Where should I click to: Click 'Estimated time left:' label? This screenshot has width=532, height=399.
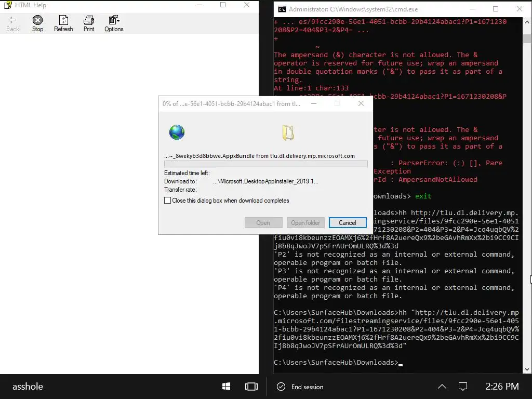[x=187, y=173]
